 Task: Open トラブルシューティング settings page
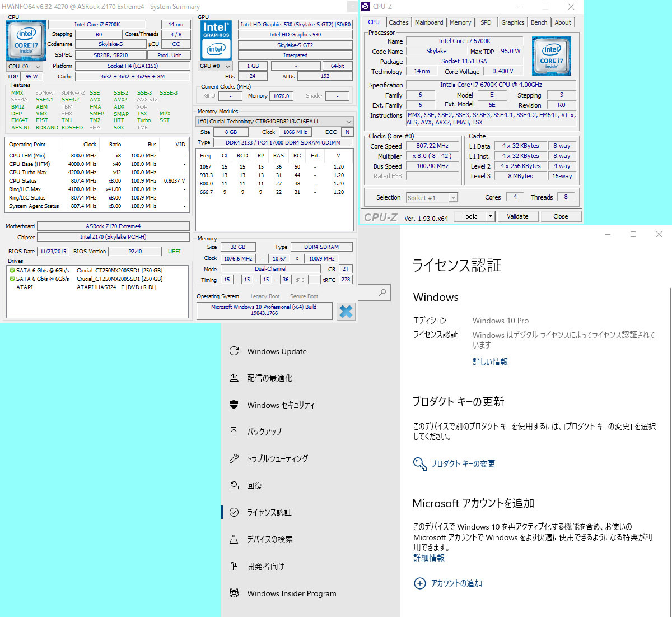(x=310, y=458)
